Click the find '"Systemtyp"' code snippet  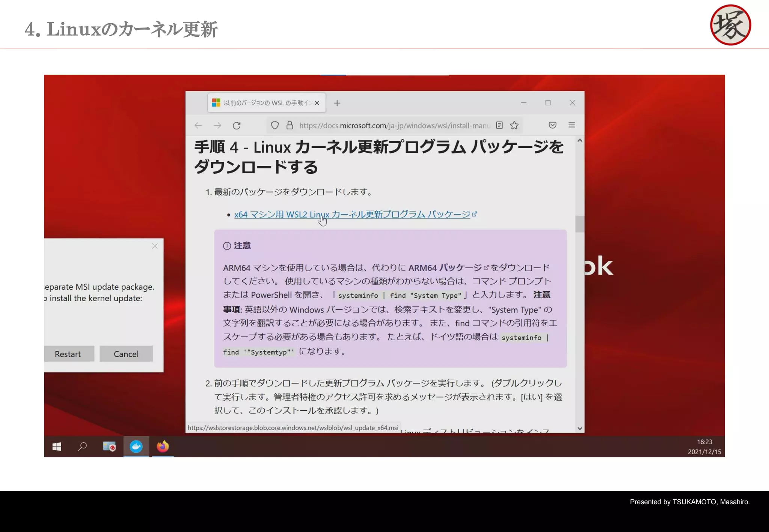click(x=258, y=352)
